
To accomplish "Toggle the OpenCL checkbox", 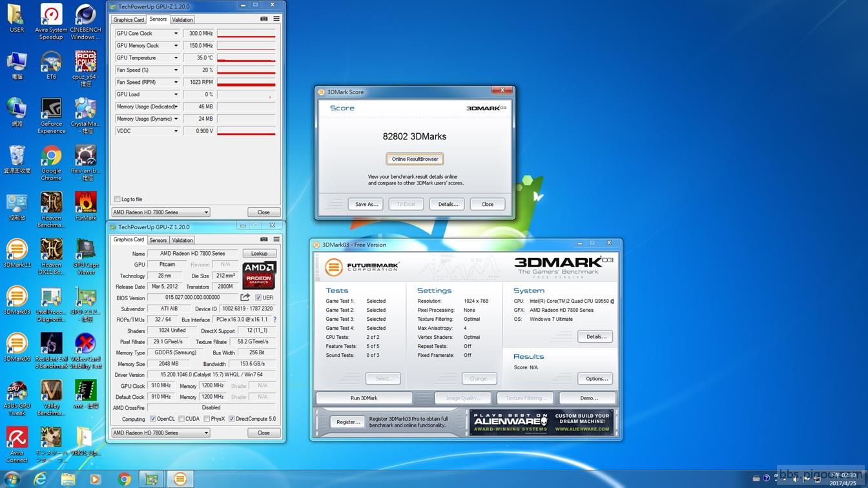I will [x=153, y=419].
